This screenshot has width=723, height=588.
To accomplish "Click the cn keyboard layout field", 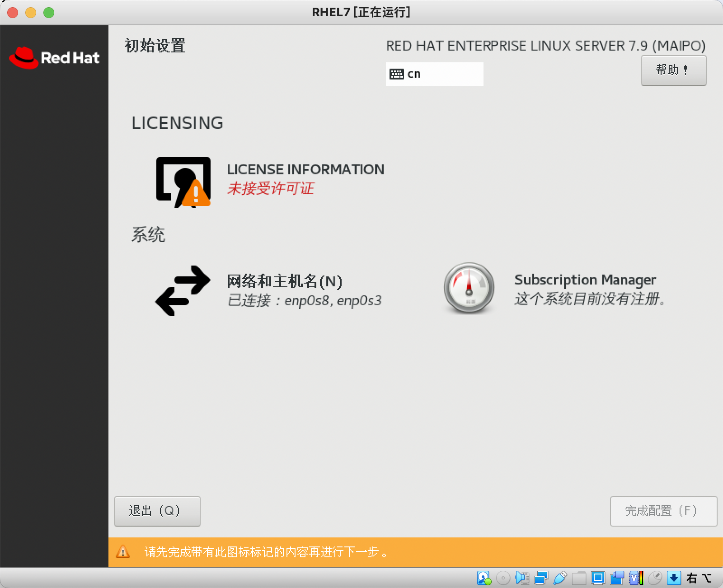I will coord(434,74).
